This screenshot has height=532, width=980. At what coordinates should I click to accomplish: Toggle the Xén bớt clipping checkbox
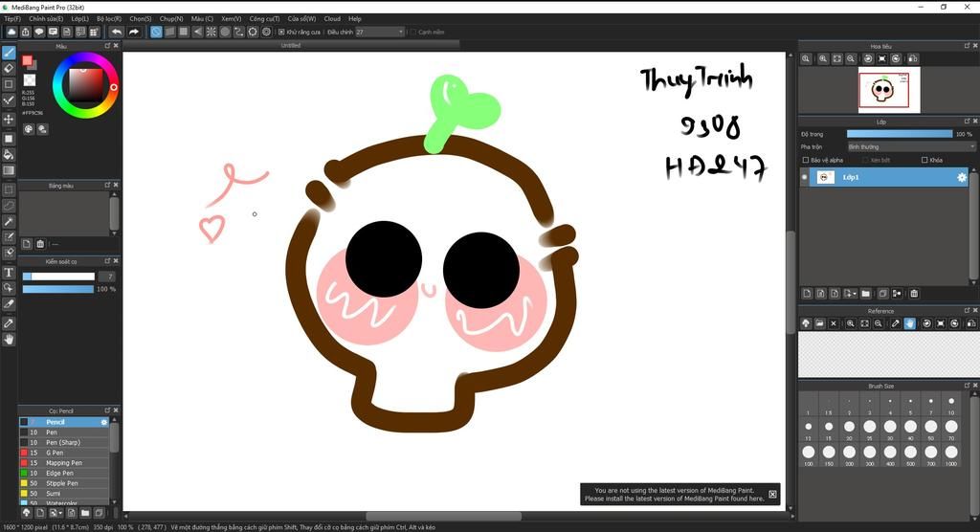865,160
